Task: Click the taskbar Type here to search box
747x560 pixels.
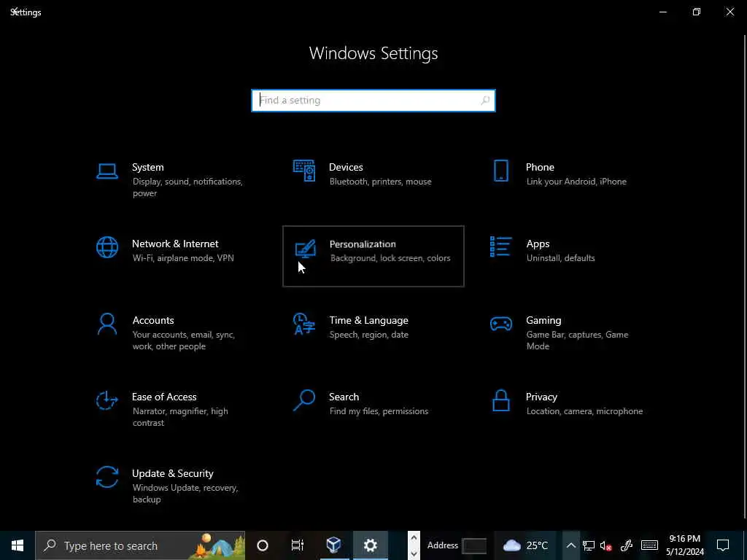Action: [x=140, y=545]
